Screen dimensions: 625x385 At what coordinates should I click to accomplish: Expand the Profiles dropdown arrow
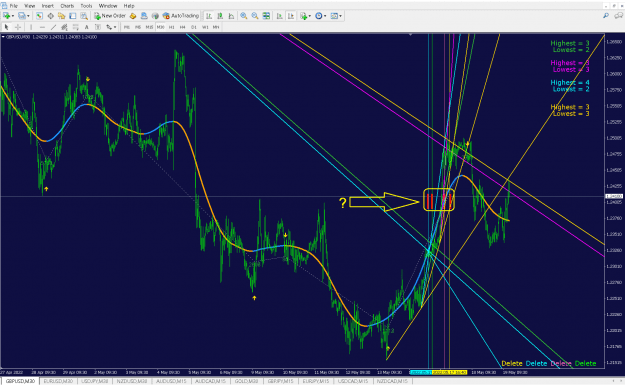[x=28, y=16]
